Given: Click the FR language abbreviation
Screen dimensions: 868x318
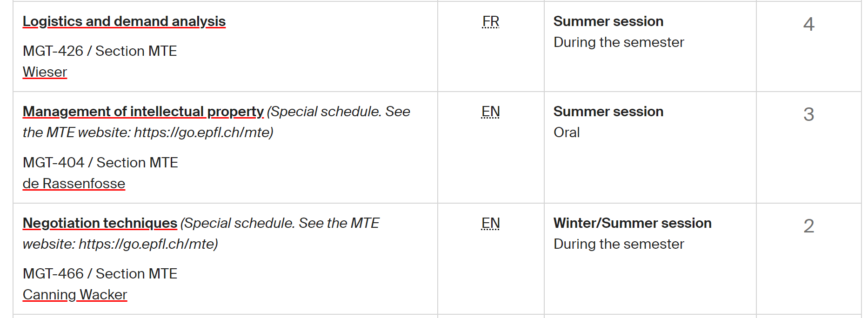Looking at the screenshot, I should (491, 21).
